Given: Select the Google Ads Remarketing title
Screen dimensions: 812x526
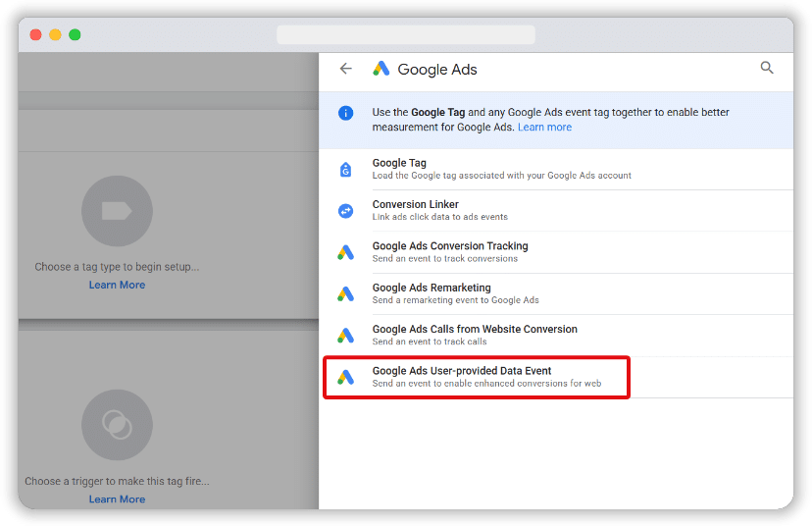Looking at the screenshot, I should (431, 288).
